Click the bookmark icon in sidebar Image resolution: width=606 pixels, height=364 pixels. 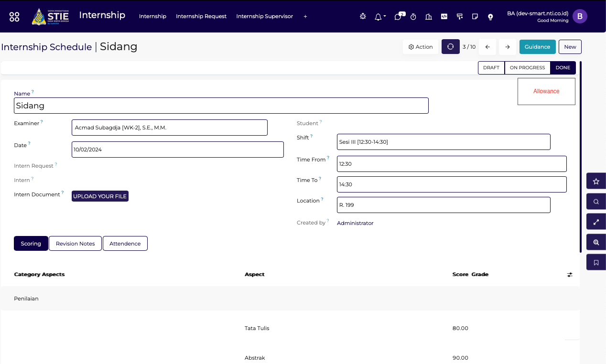[x=596, y=262]
